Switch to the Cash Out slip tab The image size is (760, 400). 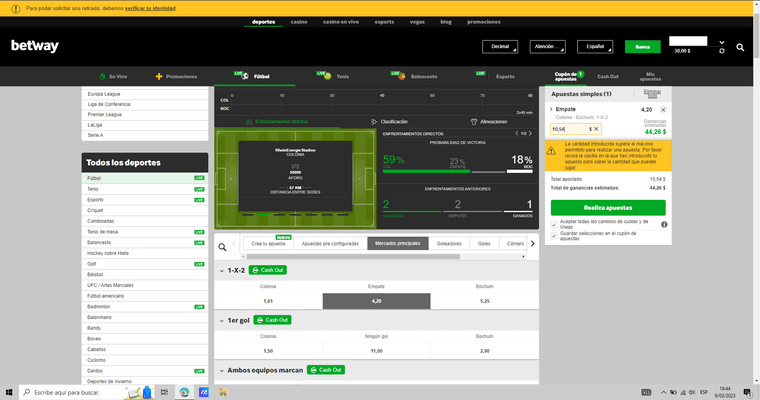point(607,77)
